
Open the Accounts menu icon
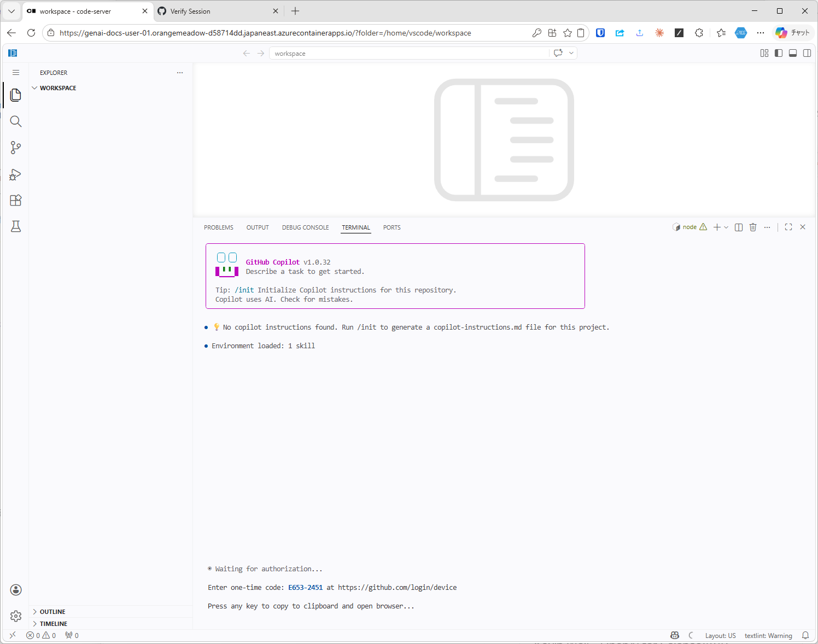coord(16,590)
